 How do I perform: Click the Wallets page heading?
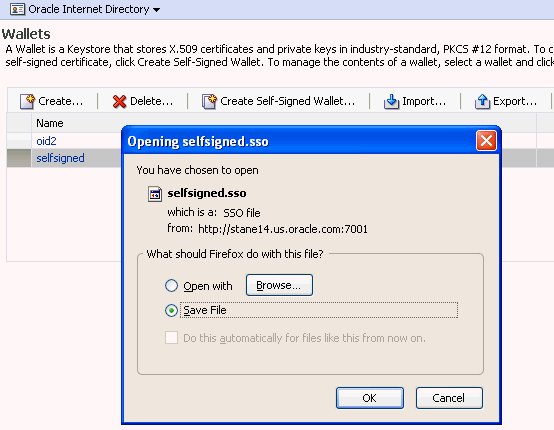[x=26, y=34]
